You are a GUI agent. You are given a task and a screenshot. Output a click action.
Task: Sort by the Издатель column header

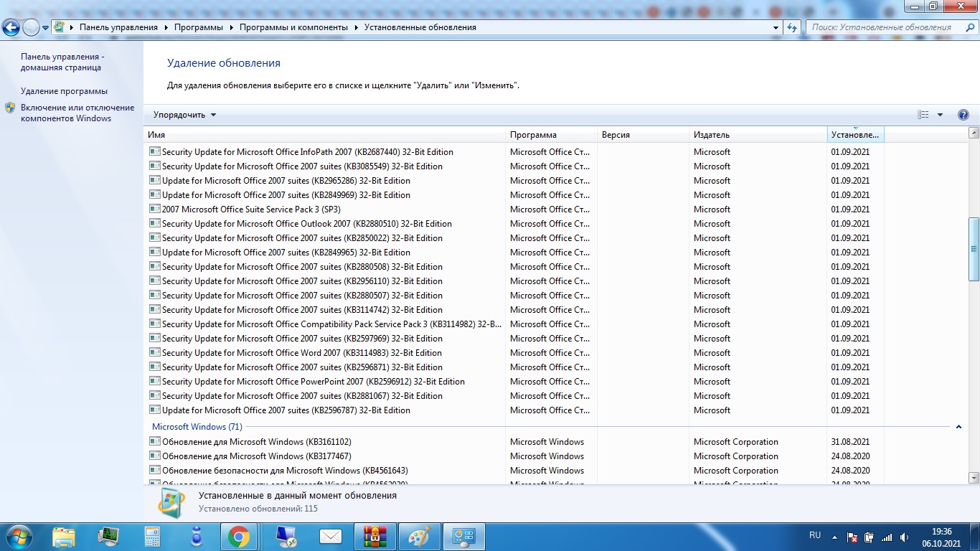712,135
